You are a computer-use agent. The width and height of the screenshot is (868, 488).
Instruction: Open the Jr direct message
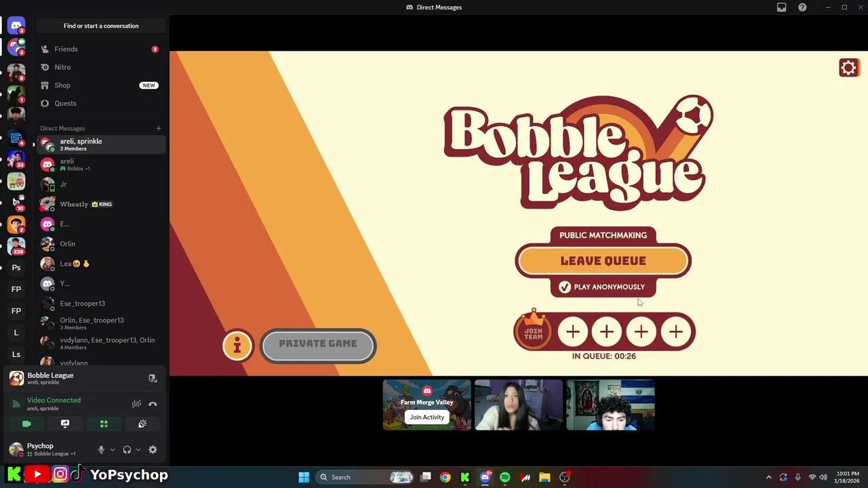[101, 184]
